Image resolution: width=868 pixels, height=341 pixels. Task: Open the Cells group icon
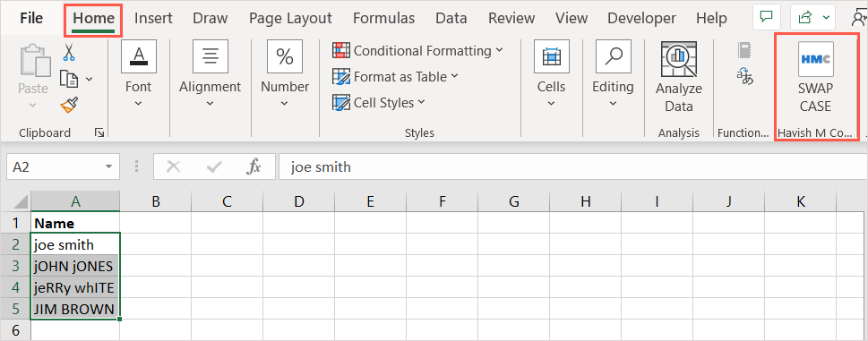click(x=552, y=56)
